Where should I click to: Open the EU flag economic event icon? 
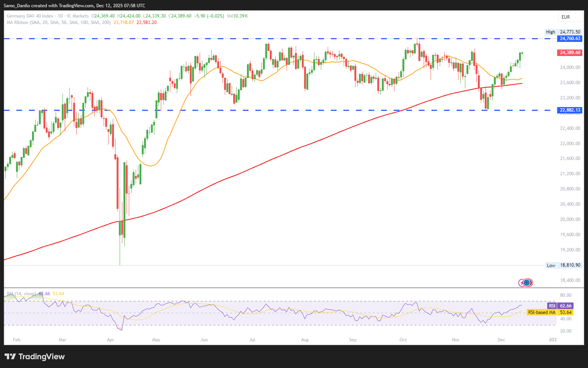click(x=527, y=283)
